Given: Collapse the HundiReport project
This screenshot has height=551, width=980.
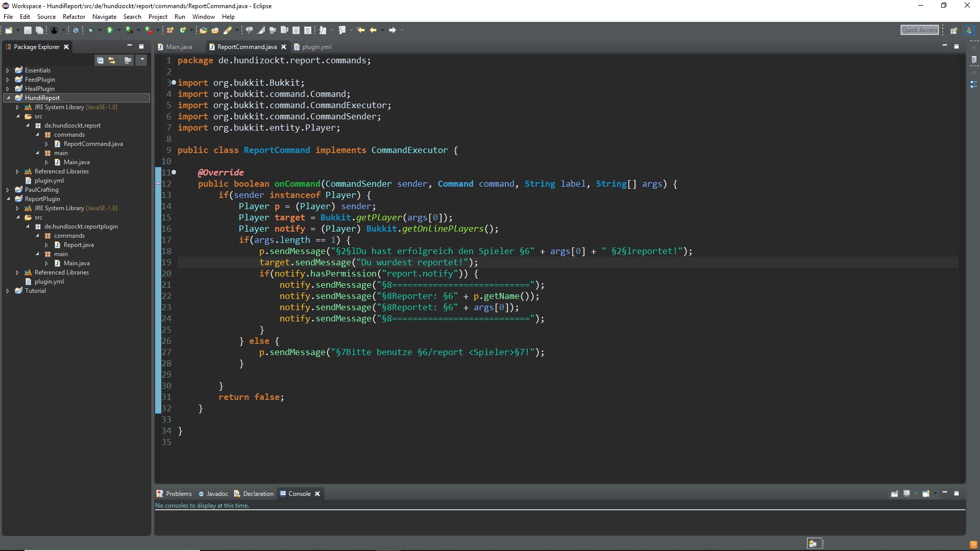Looking at the screenshot, I should tap(8, 98).
